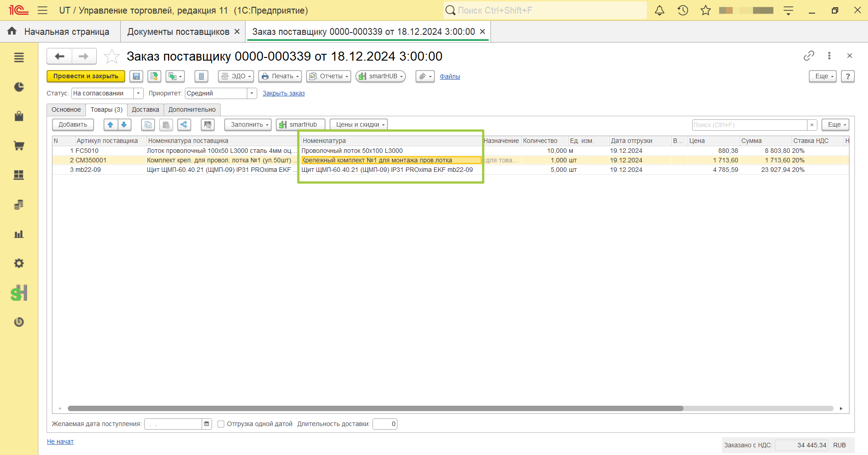868x455 pixels.
Task: Switch to Дополнительно tab
Action: [x=192, y=109]
